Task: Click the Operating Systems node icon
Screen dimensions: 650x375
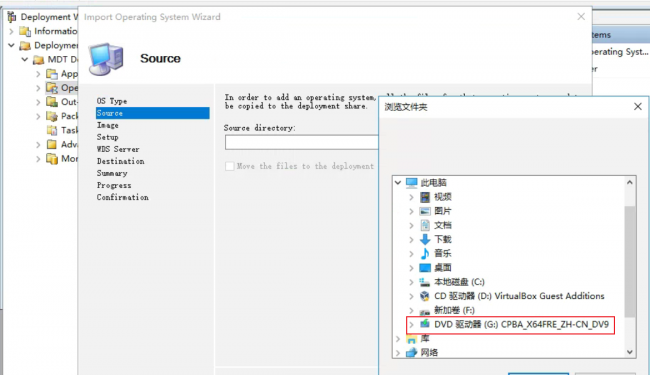Action: [52, 88]
